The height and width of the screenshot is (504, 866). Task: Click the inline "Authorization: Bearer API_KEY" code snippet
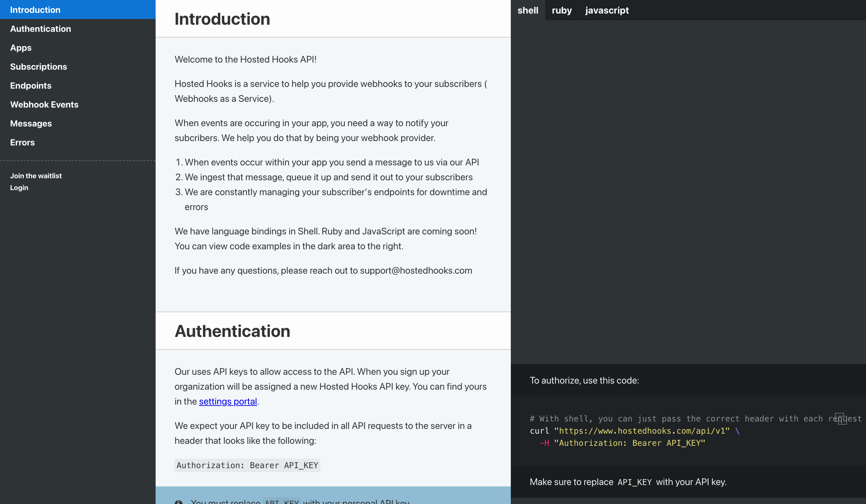[247, 465]
